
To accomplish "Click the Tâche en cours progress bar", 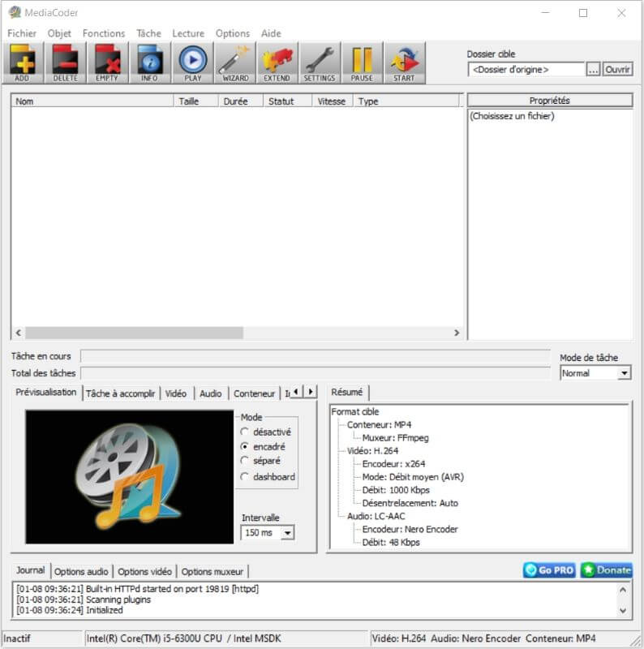I will [316, 356].
